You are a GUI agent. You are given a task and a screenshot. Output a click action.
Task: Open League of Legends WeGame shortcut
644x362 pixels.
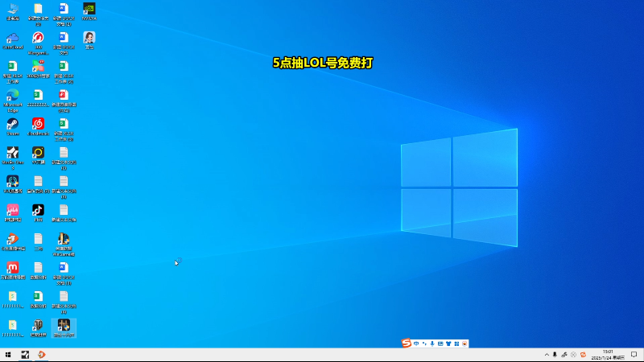64,245
